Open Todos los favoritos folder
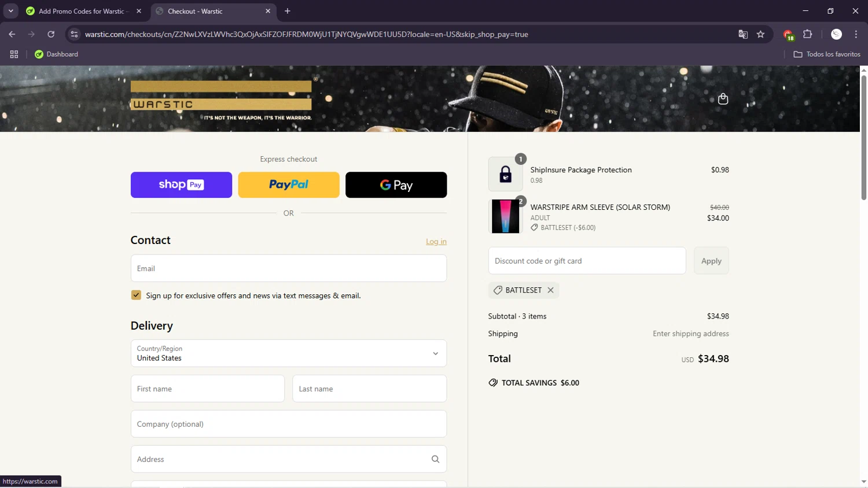 [827, 54]
